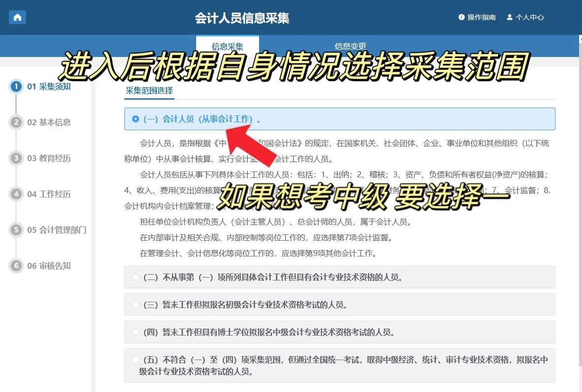This screenshot has width=582, height=392.
Task: Open 个人中心 user profile icon
Action: pyautogui.click(x=509, y=17)
